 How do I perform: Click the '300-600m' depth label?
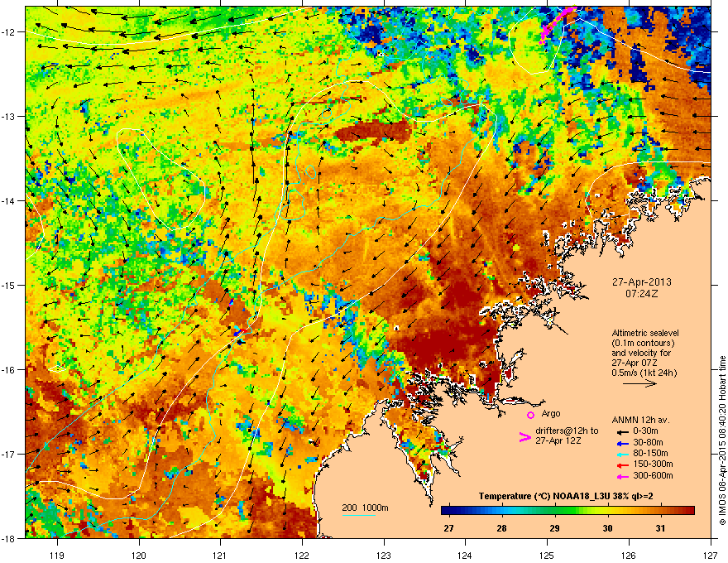[653, 476]
